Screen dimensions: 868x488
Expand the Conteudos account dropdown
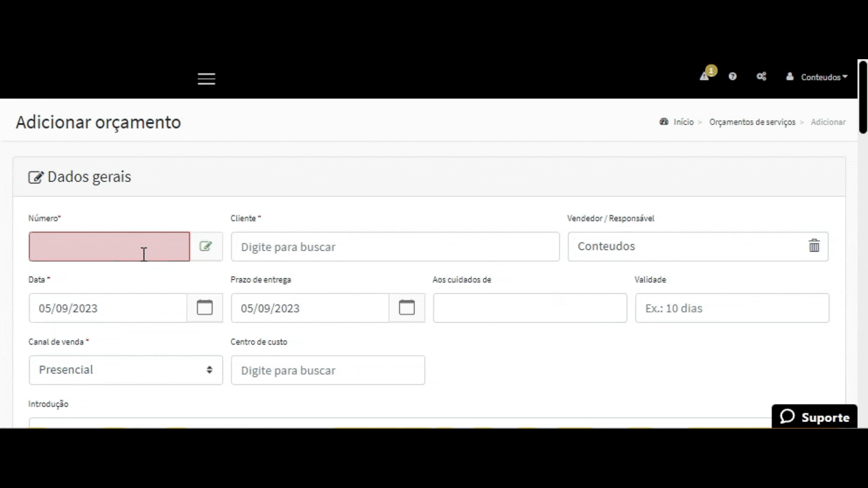click(823, 77)
